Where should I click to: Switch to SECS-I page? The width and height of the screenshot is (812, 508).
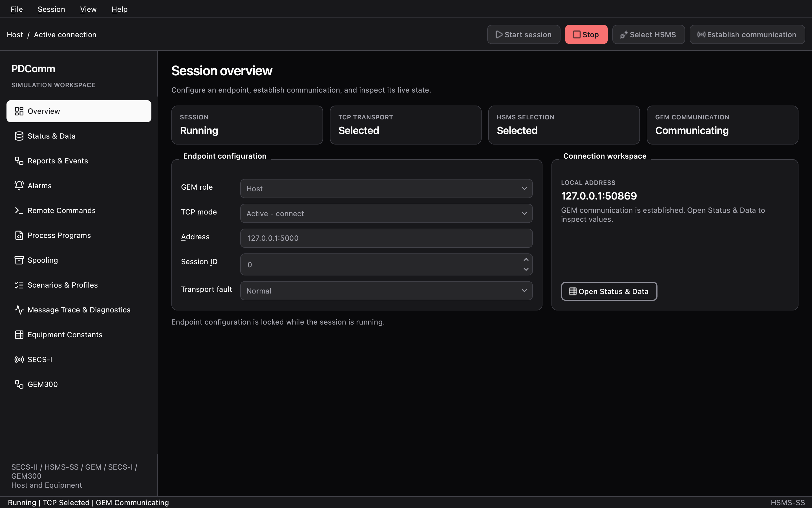point(79,360)
